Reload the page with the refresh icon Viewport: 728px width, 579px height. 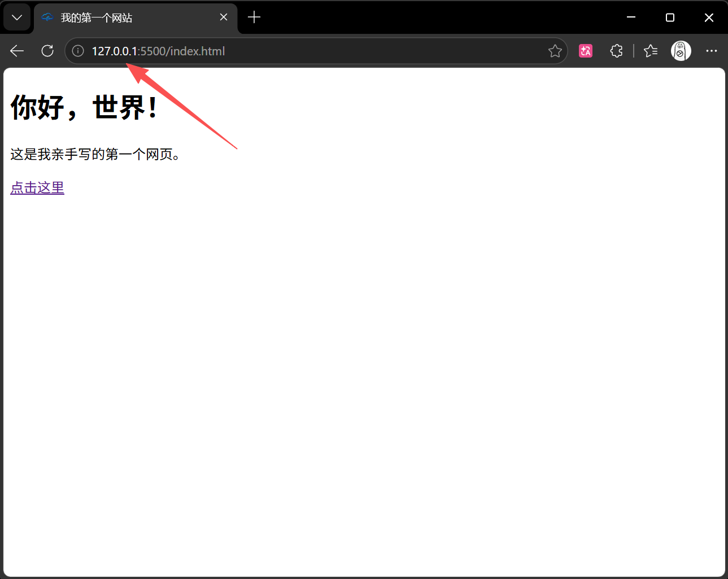pyautogui.click(x=47, y=51)
